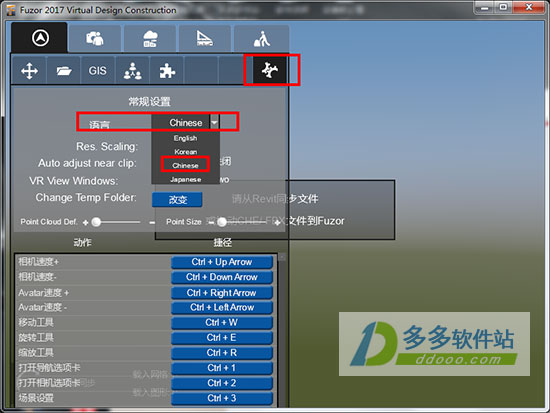
Task: Select the 相机速度+ action row
Action: coord(93,262)
